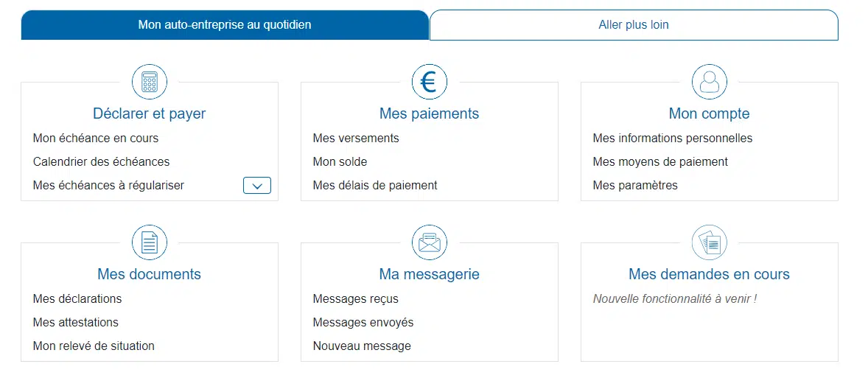Viewport: 868px width, 378px height.
Task: View Mon solde
Action: [x=340, y=161]
